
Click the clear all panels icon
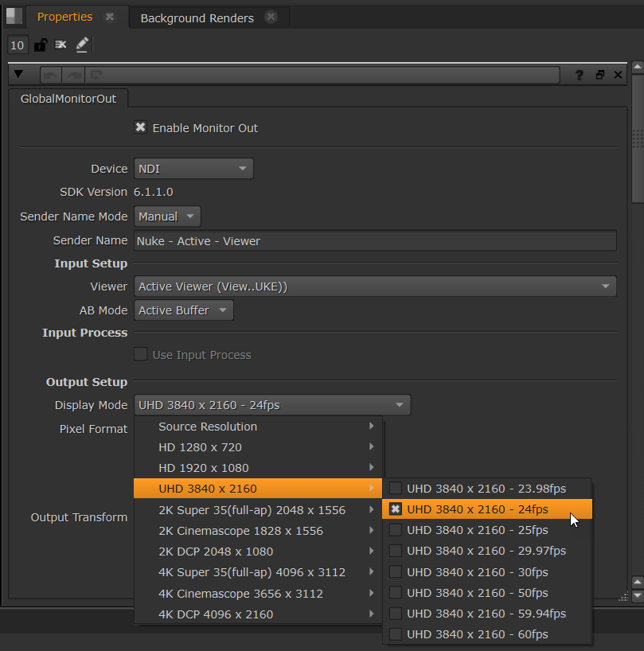click(x=60, y=45)
